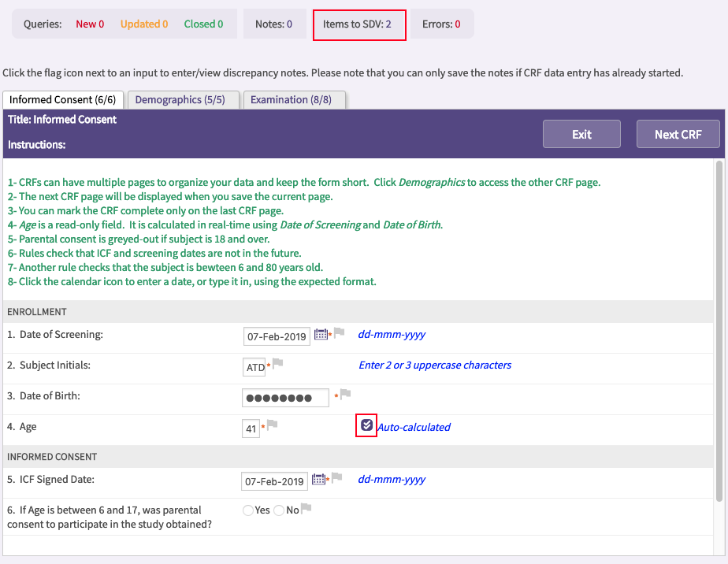View the Notes count box
Image resolution: width=728 pixels, height=564 pixels.
(x=273, y=24)
